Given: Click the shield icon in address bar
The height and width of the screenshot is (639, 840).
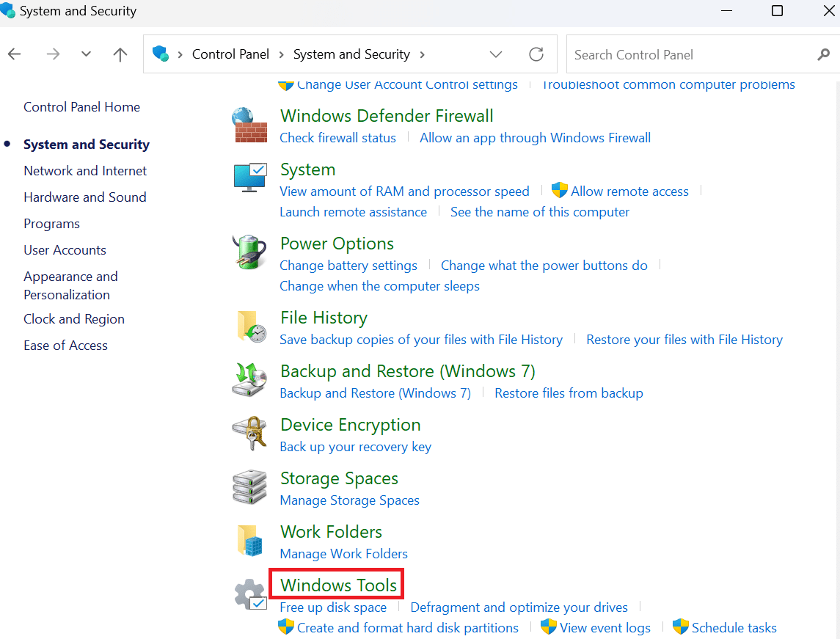Looking at the screenshot, I should [160, 54].
